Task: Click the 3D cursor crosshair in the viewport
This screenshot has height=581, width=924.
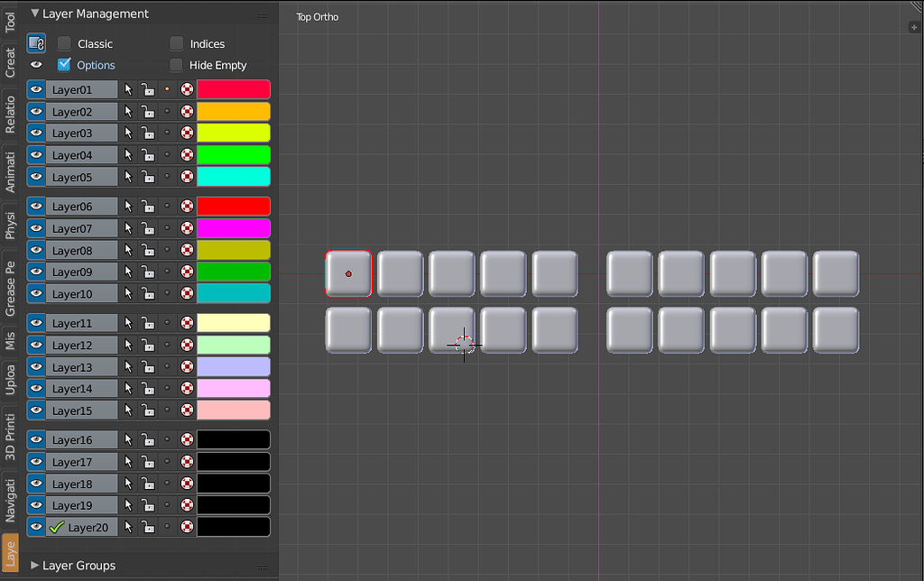Action: click(465, 345)
